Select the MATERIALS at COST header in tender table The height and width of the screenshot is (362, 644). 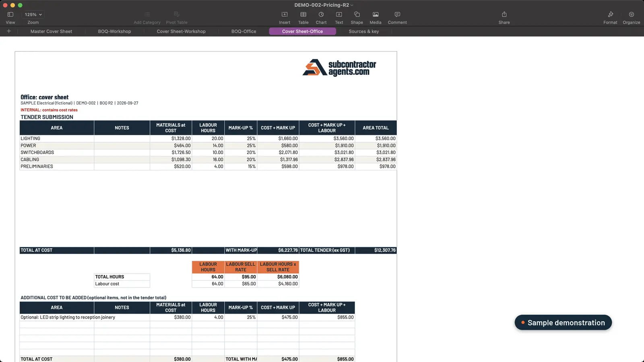[x=171, y=128]
